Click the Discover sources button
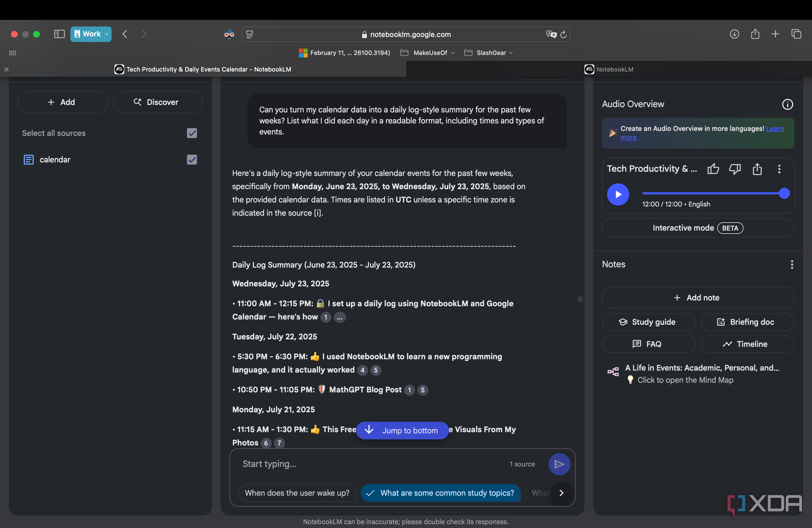 click(x=158, y=102)
